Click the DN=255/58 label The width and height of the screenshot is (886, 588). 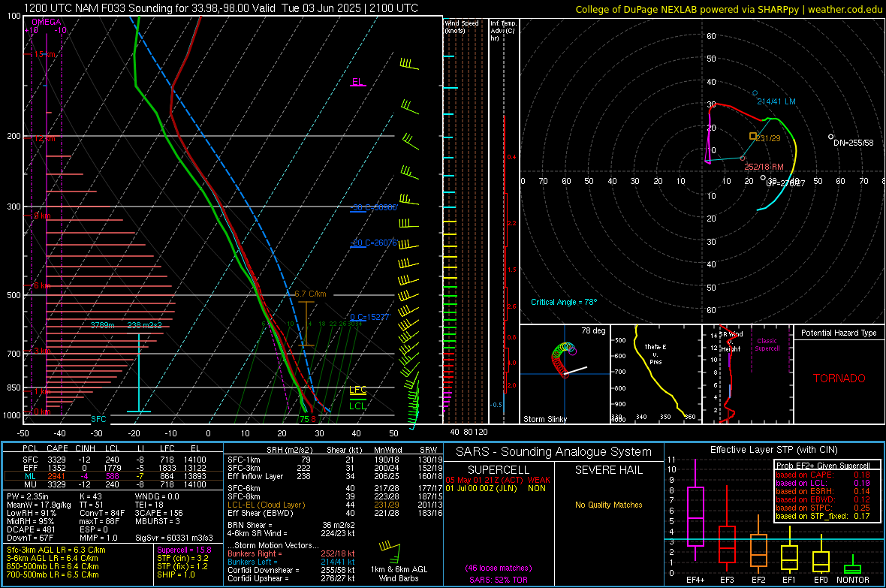click(854, 143)
